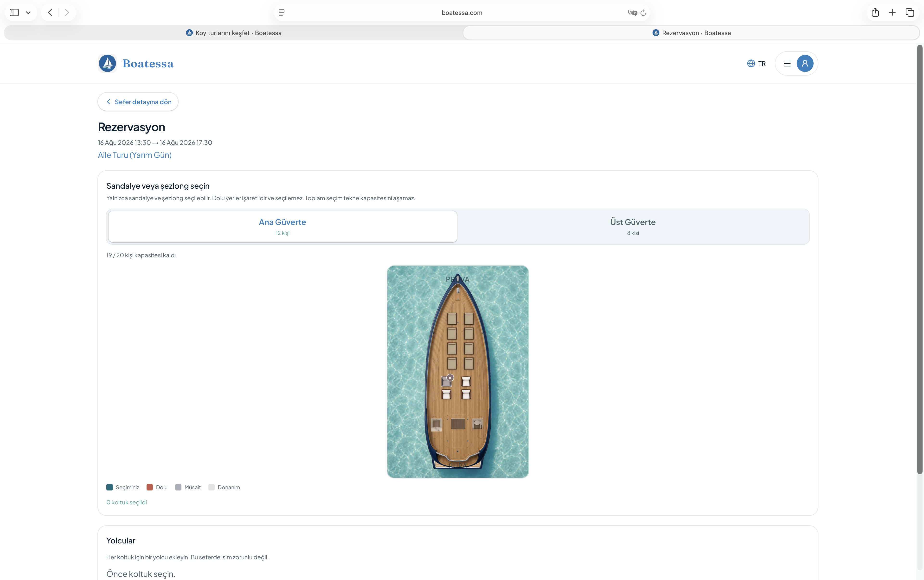The height and width of the screenshot is (580, 924).
Task: Click the 'Yalnızca sandalye ve şezlong seçilebilir' note
Action: point(261,198)
